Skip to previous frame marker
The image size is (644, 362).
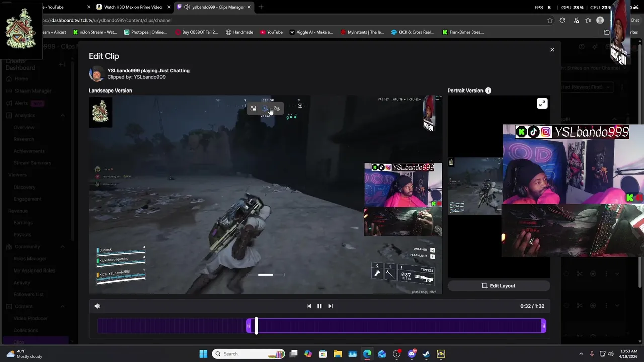pos(308,306)
